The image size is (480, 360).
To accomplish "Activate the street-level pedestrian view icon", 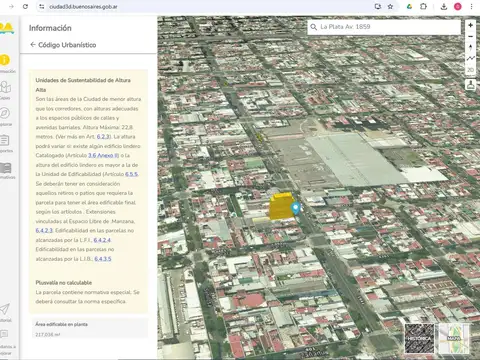I will point(470,85).
